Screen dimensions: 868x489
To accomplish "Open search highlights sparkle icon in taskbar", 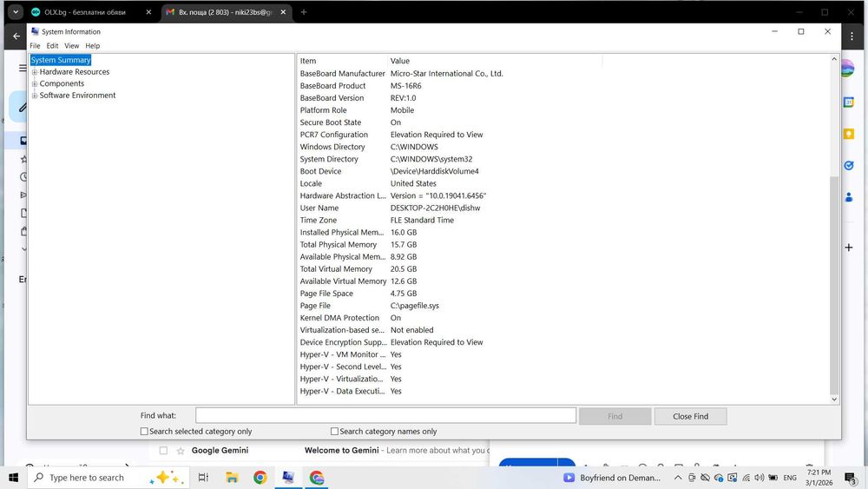I will (x=167, y=478).
